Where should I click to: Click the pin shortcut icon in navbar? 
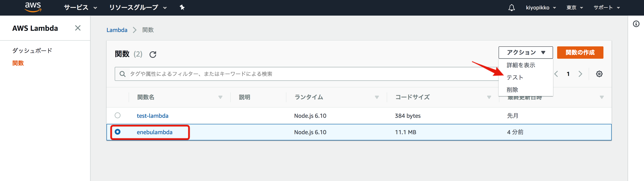182,8
